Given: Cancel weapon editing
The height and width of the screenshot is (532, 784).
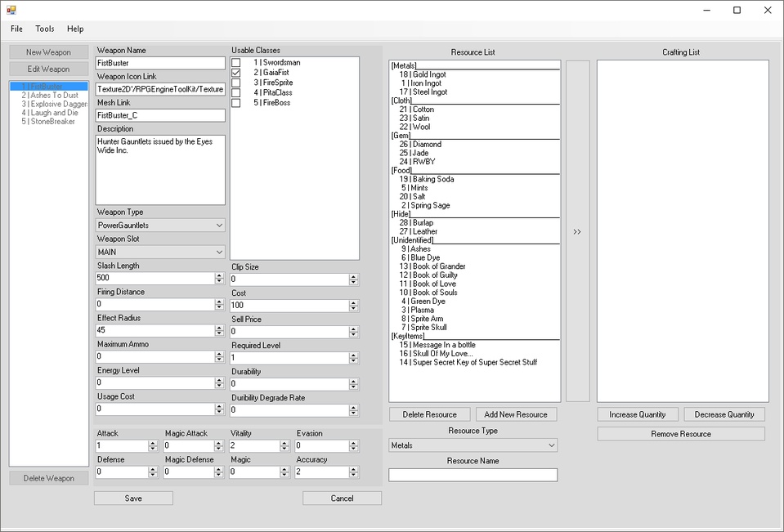Looking at the screenshot, I should point(342,498).
